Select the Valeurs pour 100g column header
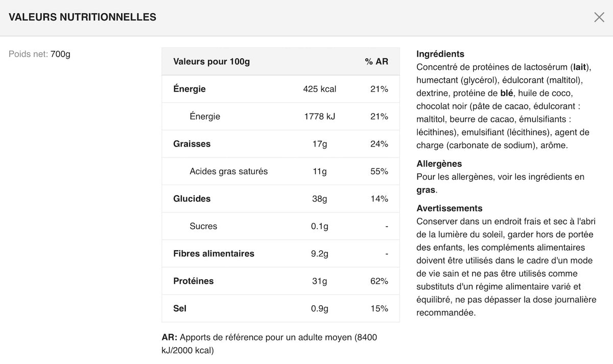Screen dimensions: 613x364 coord(211,62)
